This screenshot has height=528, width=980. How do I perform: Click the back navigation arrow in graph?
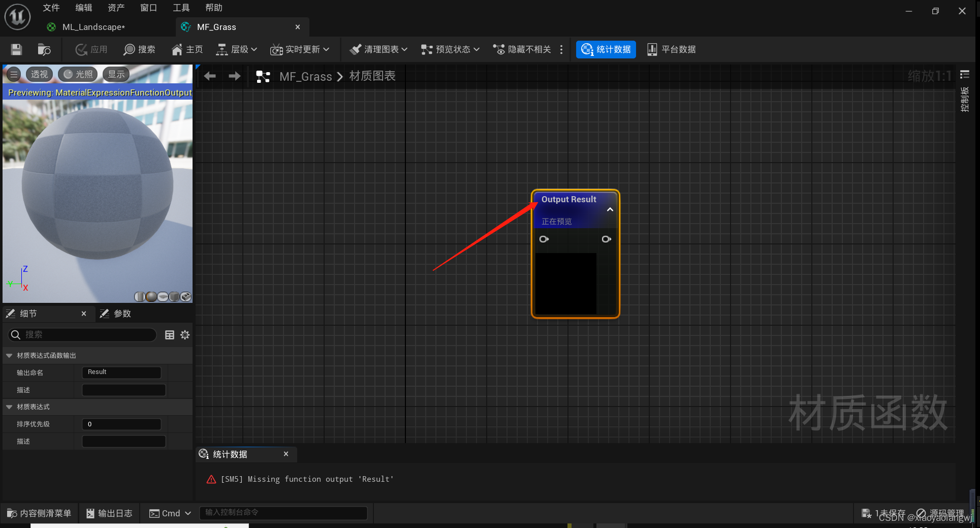click(x=210, y=76)
